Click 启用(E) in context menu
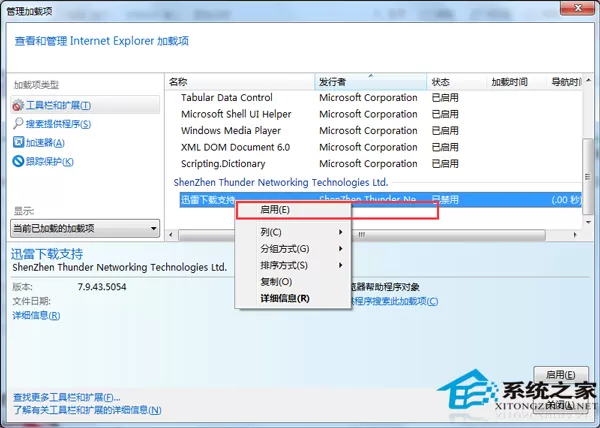This screenshot has height=428, width=600. (x=293, y=210)
